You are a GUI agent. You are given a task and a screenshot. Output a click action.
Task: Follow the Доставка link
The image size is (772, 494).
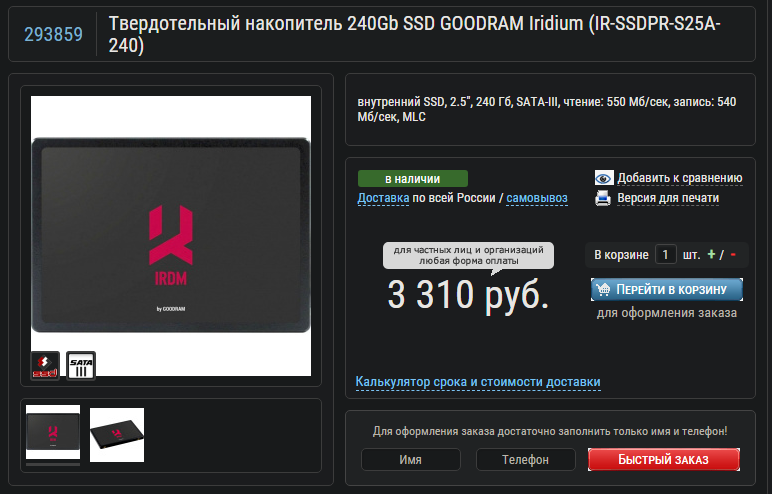[383, 198]
